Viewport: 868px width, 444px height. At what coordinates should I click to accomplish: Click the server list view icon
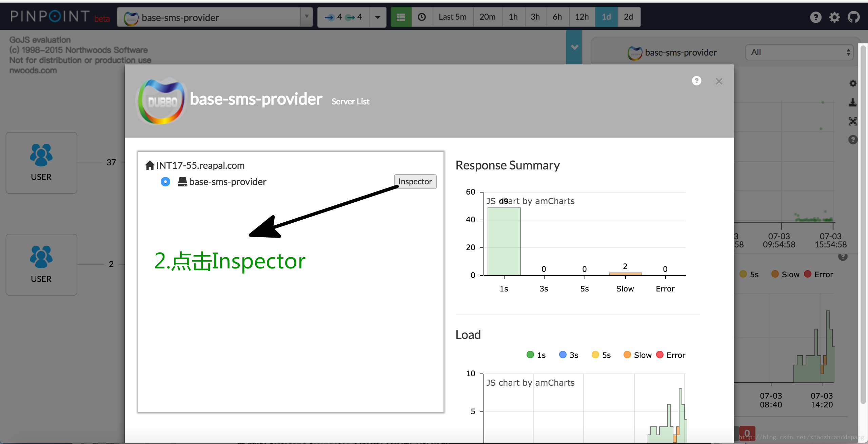point(401,17)
